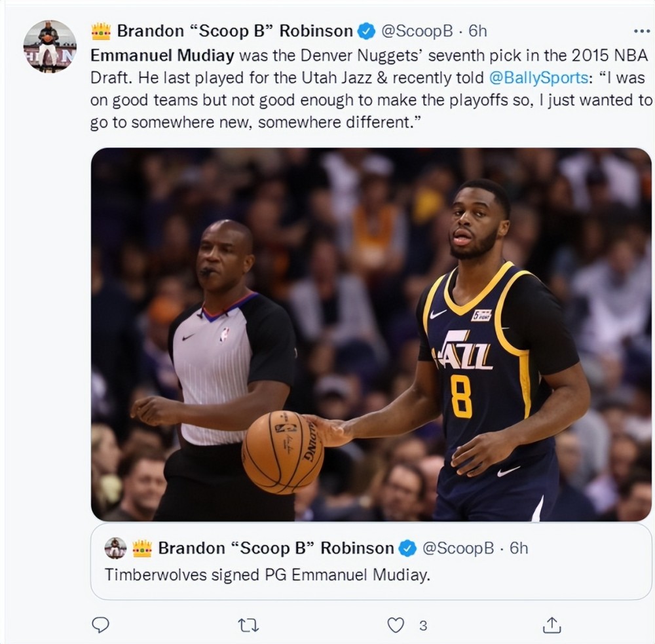Click the verified badge in quoted tweet
This screenshot has height=644, width=655.
click(407, 548)
